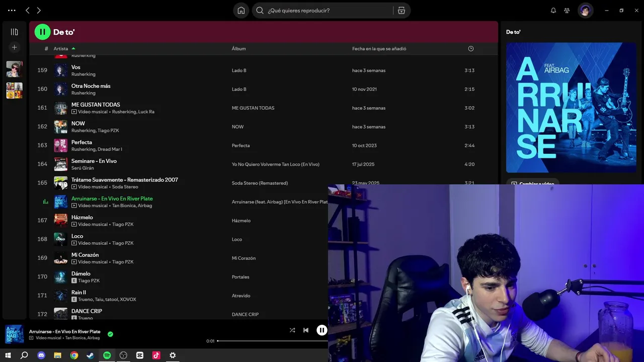Open the friends activity icon

point(567,10)
